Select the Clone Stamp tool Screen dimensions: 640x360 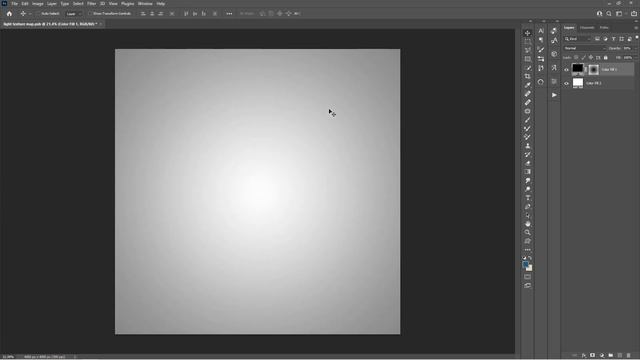[x=527, y=146]
